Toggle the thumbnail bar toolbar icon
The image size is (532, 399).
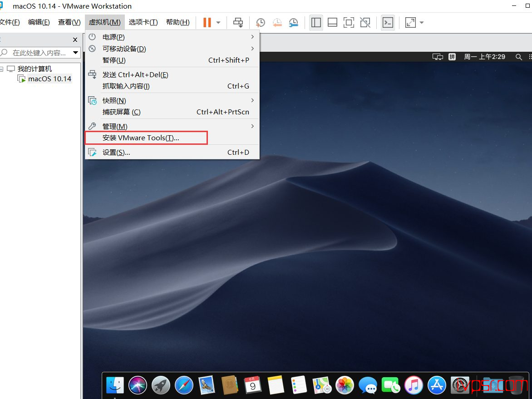point(332,22)
